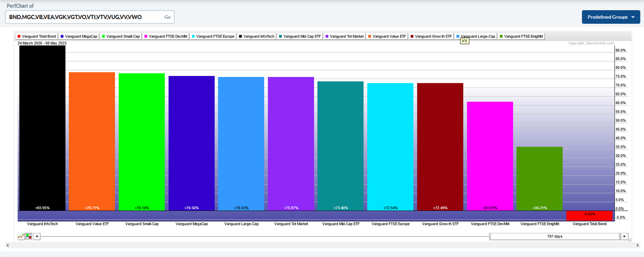Screen dimensions: 644x257
Task: Click the Vanguard Total Bond axis label below chart
Action: 590,223
